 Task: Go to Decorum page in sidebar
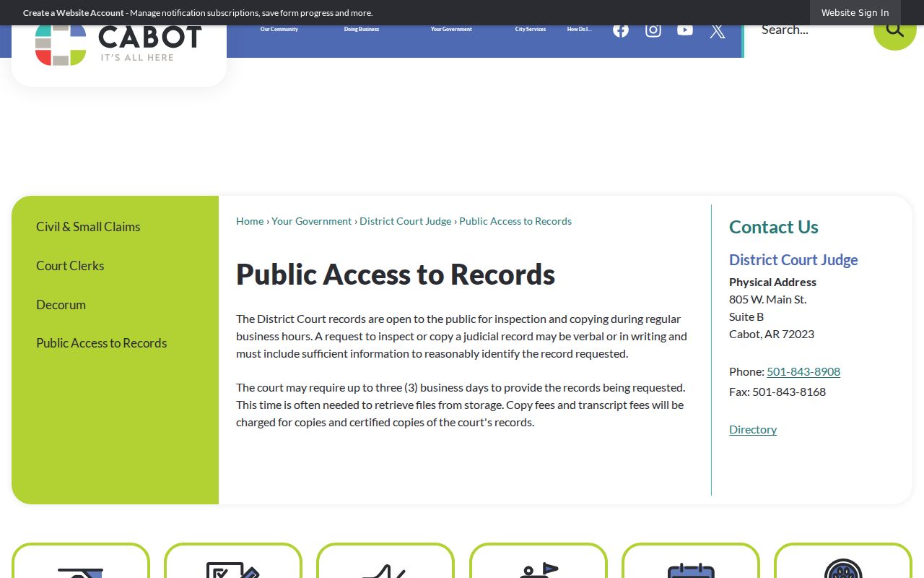click(x=61, y=305)
